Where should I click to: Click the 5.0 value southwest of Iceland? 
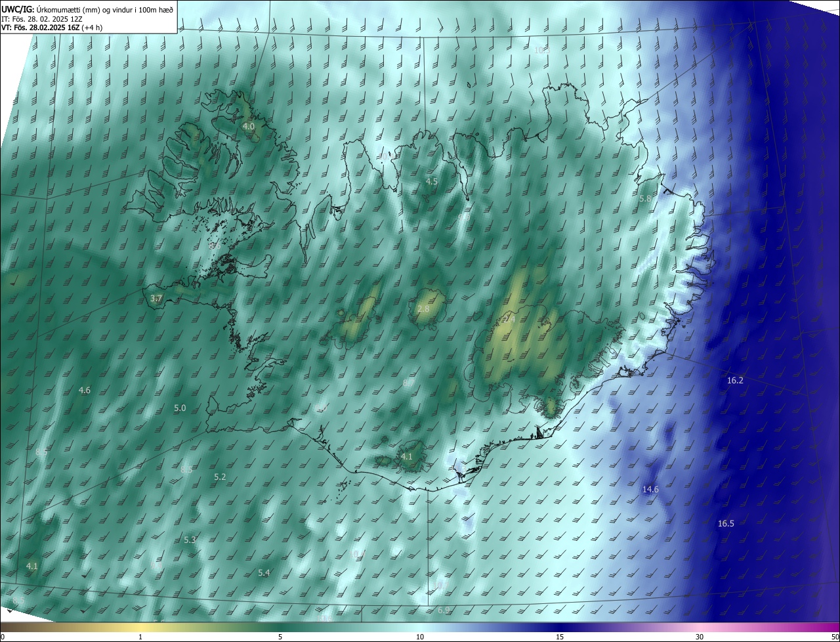point(180,408)
